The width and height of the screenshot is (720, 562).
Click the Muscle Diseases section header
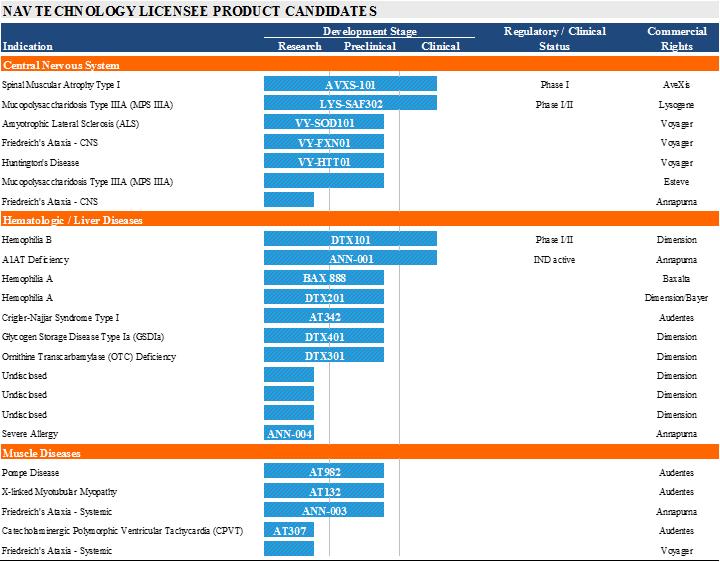[x=41, y=453]
